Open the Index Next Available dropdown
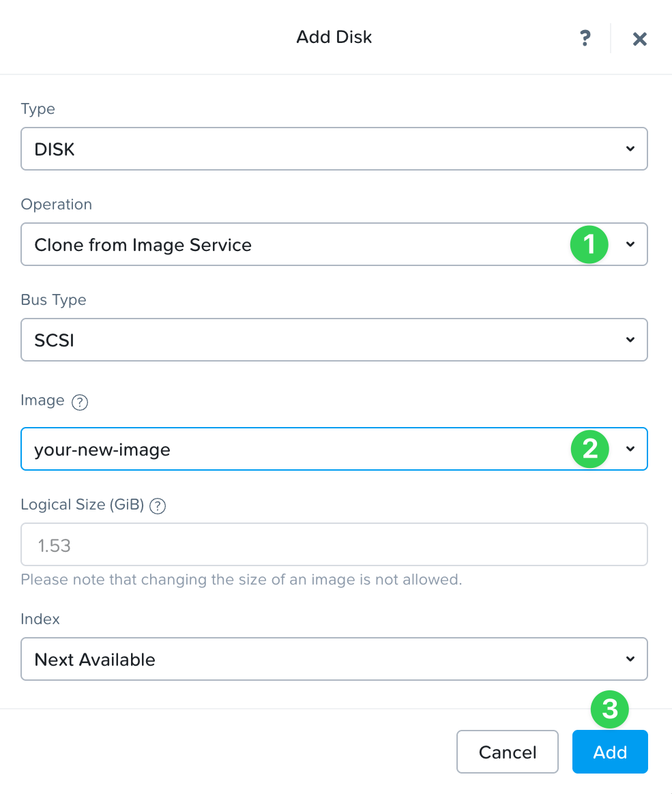The height and width of the screenshot is (794, 672). 334,659
